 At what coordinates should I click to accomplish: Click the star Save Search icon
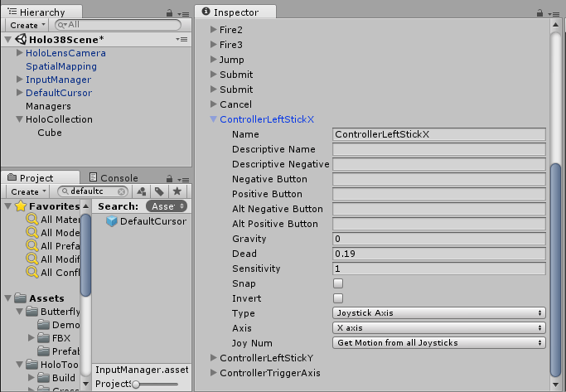pyautogui.click(x=177, y=191)
